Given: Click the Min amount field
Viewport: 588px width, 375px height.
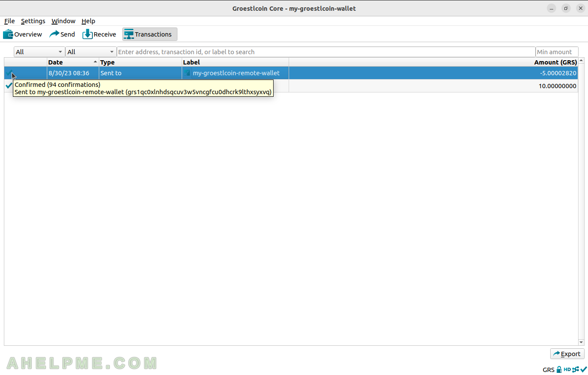Looking at the screenshot, I should pyautogui.click(x=557, y=52).
